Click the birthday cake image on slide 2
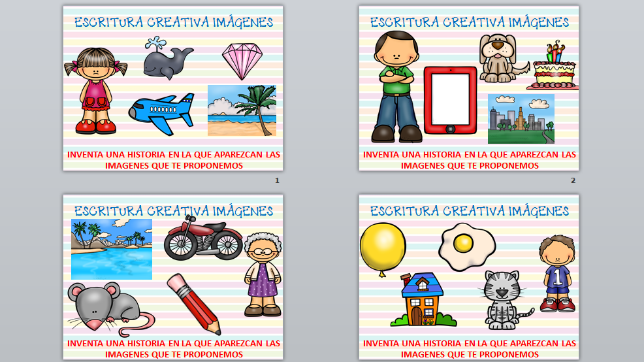Image resolution: width=644 pixels, height=362 pixels. (x=553, y=66)
